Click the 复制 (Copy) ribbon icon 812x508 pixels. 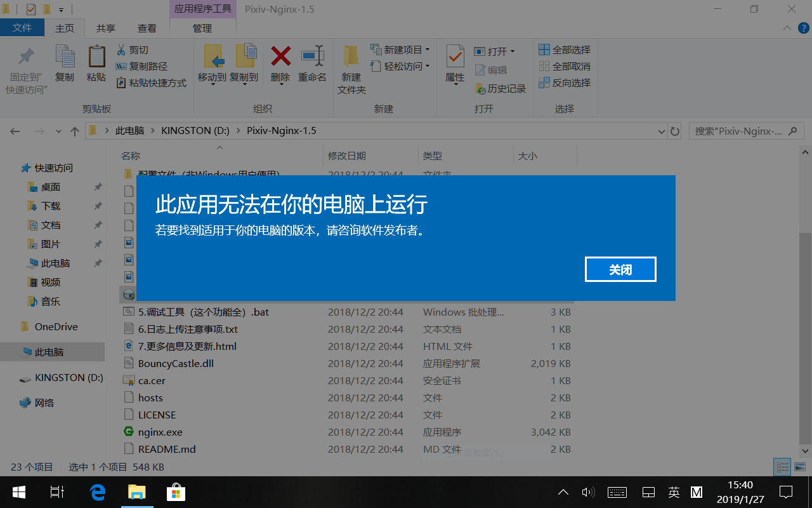coord(65,63)
